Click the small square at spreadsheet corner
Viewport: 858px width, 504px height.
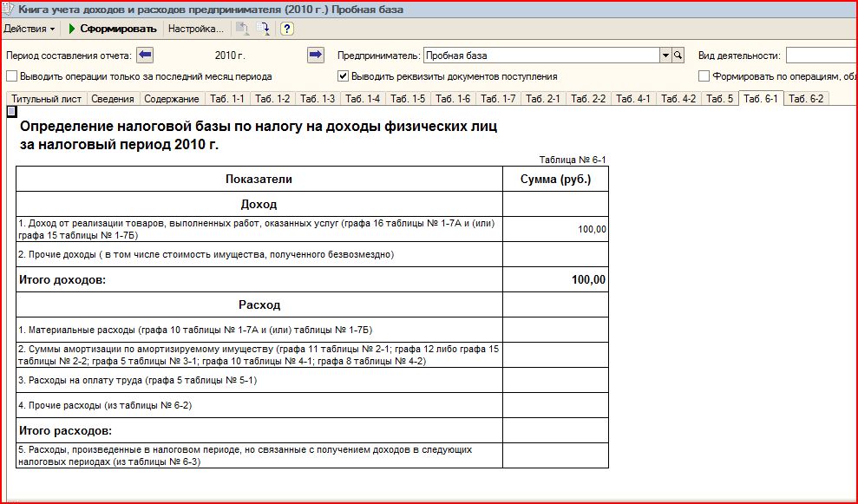(x=10, y=112)
